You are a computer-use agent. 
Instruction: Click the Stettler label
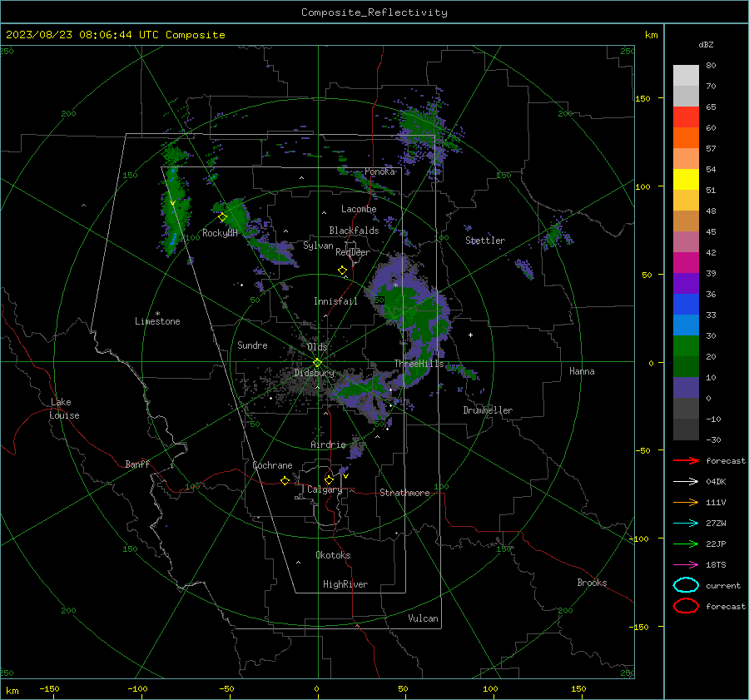tap(485, 241)
